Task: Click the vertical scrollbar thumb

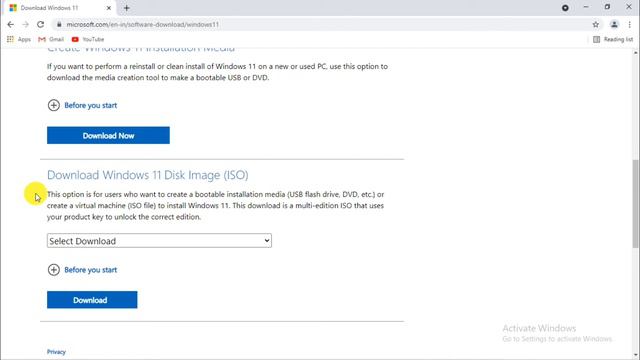Action: [636, 203]
